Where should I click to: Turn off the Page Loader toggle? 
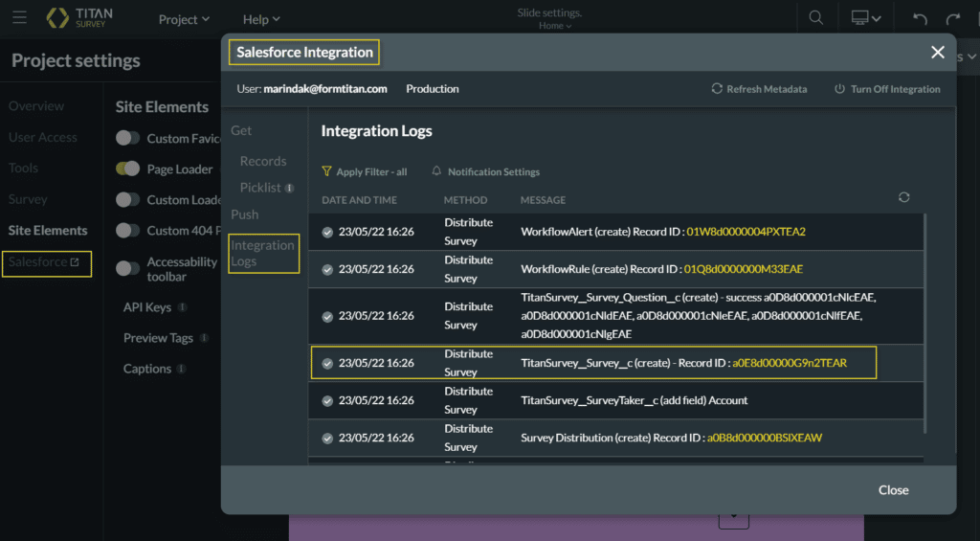coord(127,169)
